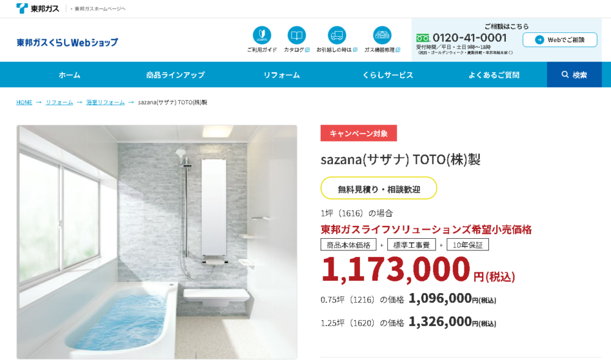
Task: Open the ご利用ガイド guide icon
Action: 262,35
